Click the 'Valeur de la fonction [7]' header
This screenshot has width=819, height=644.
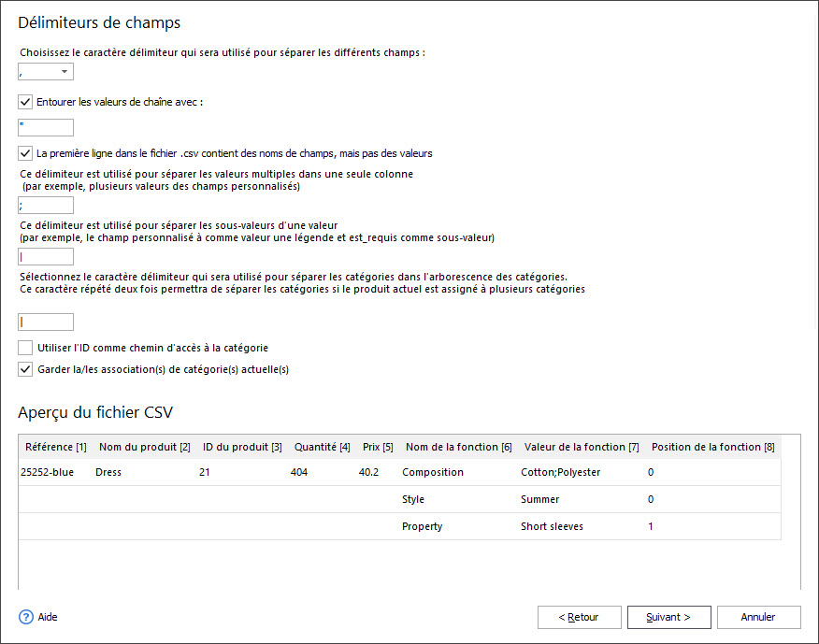pyautogui.click(x=582, y=447)
